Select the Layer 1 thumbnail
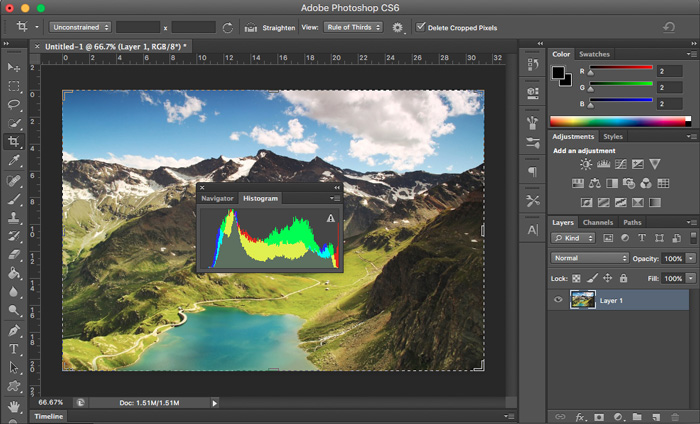700x424 pixels. (581, 300)
